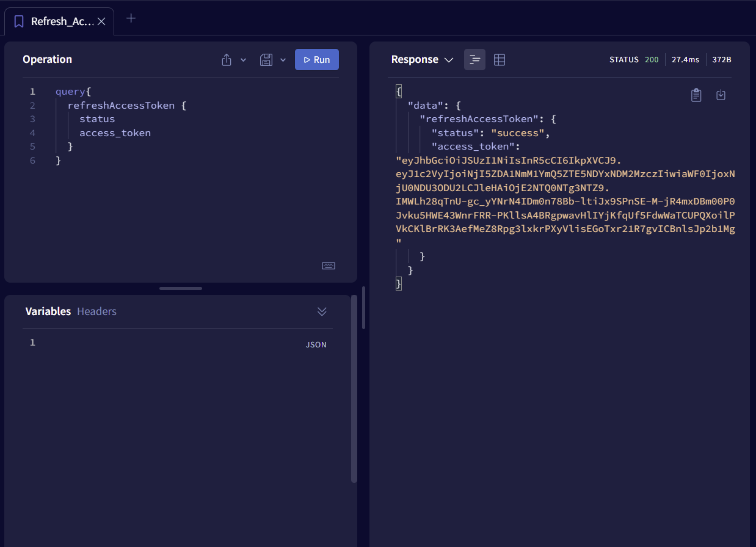Screen dimensions: 756x547
Task: Click the Refresh_Ac... operation tab
Action: click(62, 22)
